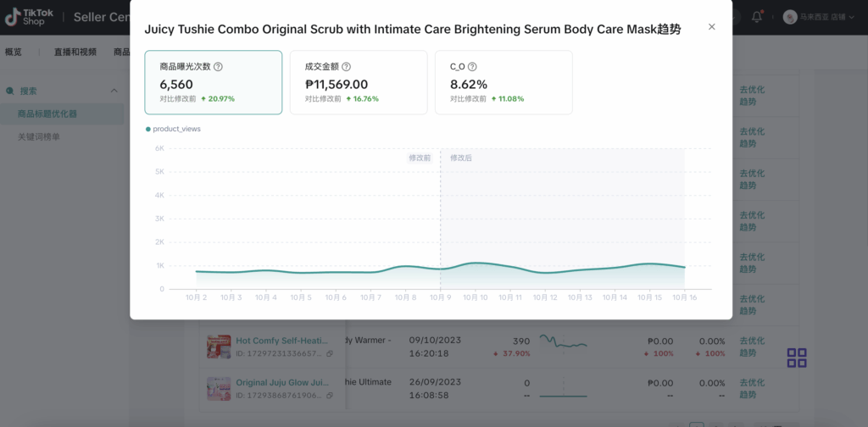Screen dimensions: 868x427
Task: Toggle the product_views legend series
Action: tap(173, 129)
